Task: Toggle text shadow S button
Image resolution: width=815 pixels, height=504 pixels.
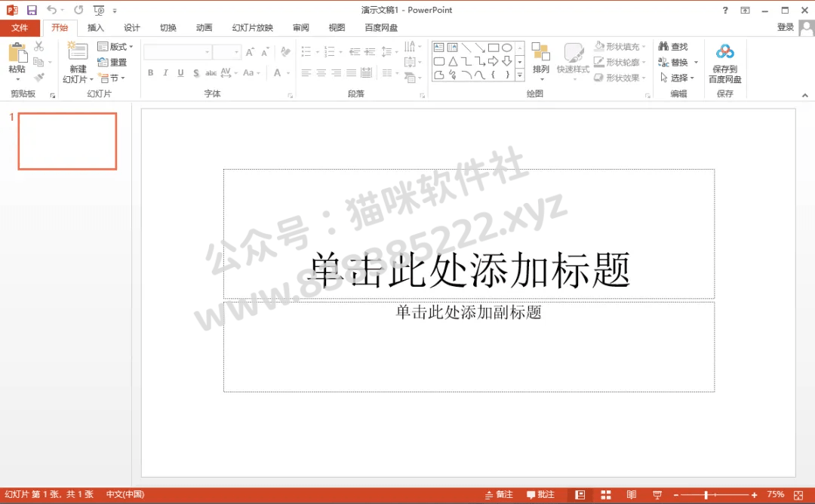Action: coord(196,72)
